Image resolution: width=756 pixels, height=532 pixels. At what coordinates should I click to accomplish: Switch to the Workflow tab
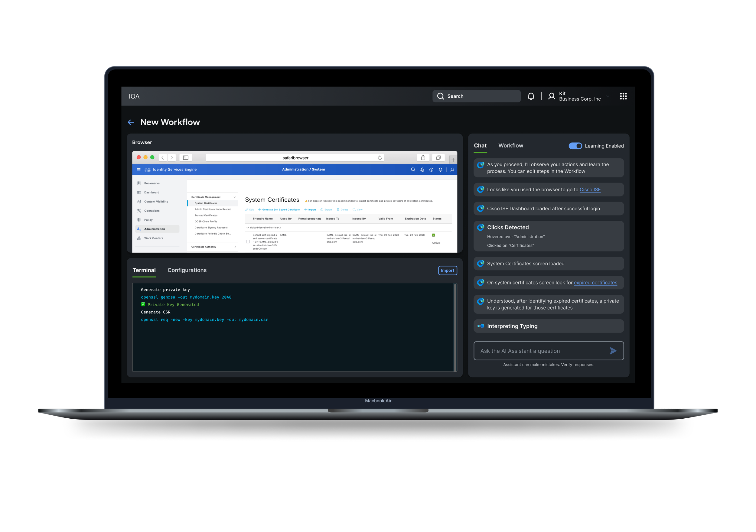tap(510, 145)
